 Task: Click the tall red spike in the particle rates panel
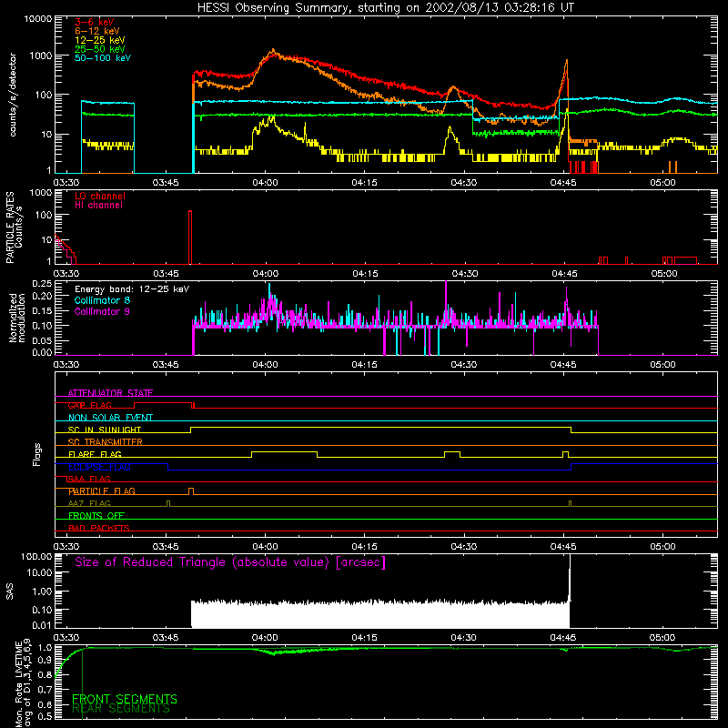(190, 238)
